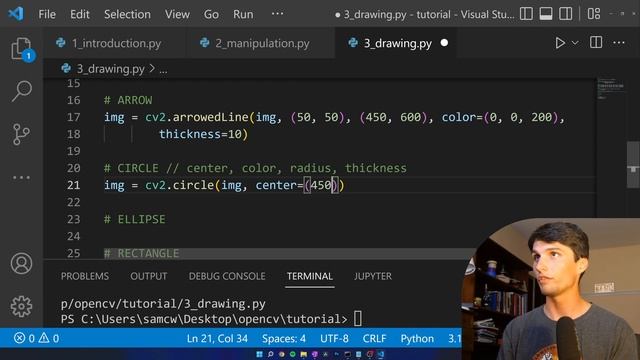The height and width of the screenshot is (360, 640).
Task: Open the Search view in activity bar
Action: tap(21, 91)
